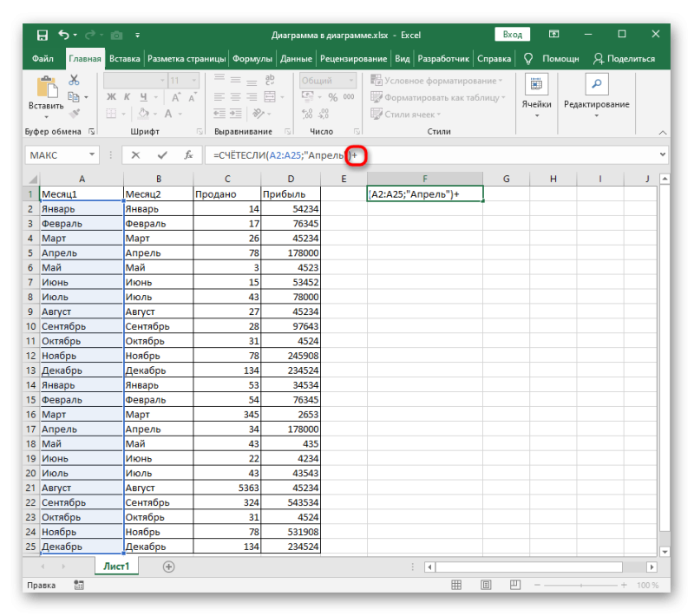Image resolution: width=694 pixels, height=616 pixels.
Task: Click the text orientation icon
Action: 258,114
